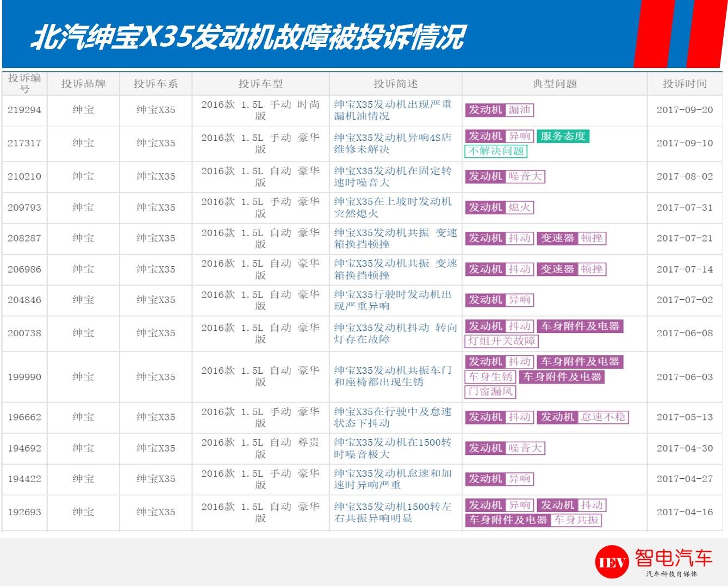Click the 不解决问题 tag

[496, 151]
